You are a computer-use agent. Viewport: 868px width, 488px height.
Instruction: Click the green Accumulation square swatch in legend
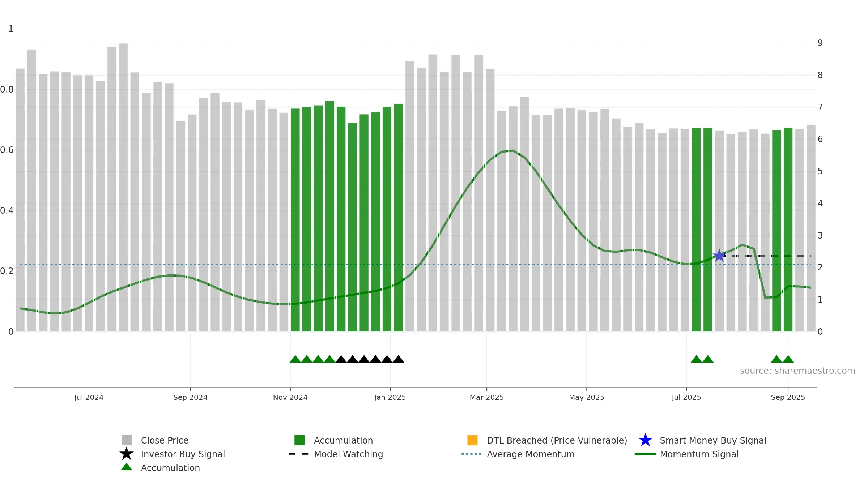tap(299, 440)
